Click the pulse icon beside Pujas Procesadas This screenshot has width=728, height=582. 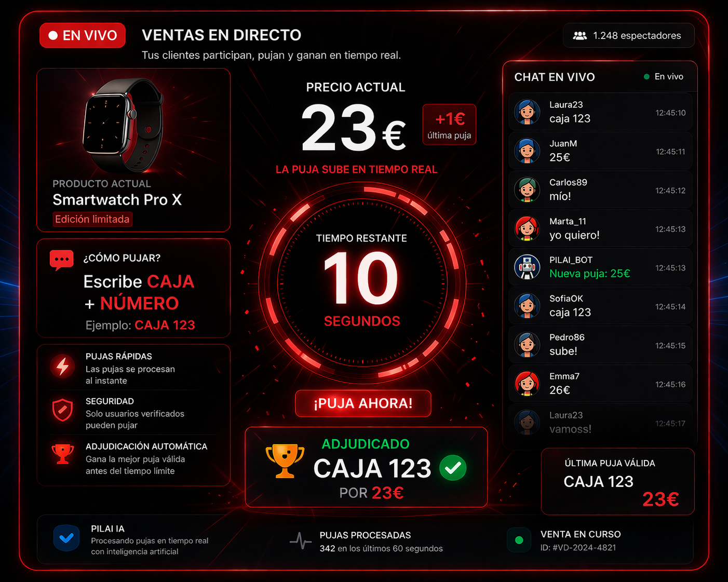[301, 541]
